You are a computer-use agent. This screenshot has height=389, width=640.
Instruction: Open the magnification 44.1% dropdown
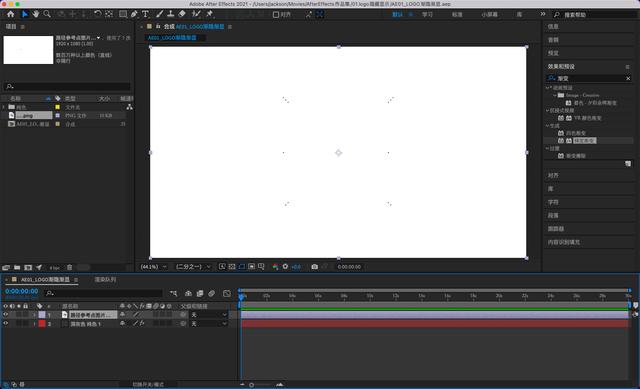[x=154, y=267]
